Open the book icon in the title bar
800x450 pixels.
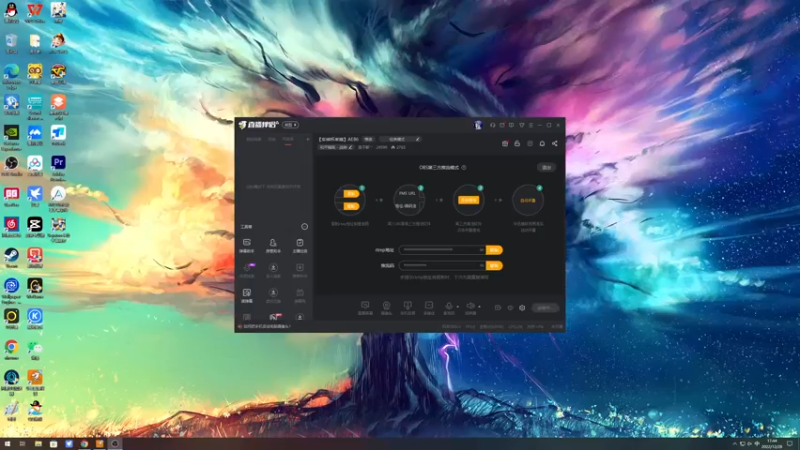click(x=512, y=125)
